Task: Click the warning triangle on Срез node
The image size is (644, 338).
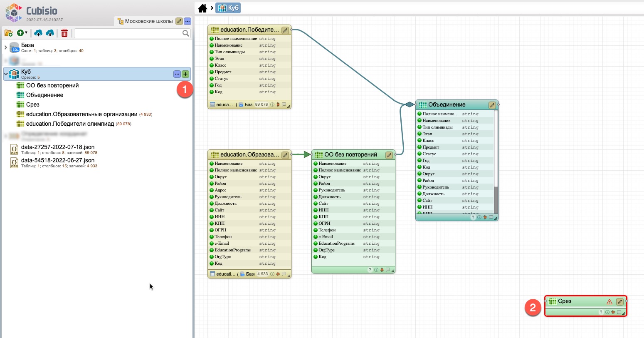Action: [609, 302]
